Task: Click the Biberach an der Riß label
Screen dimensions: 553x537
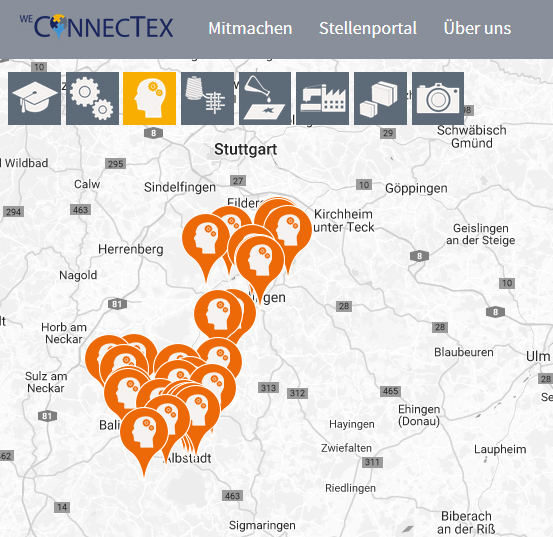Action: coord(466,523)
